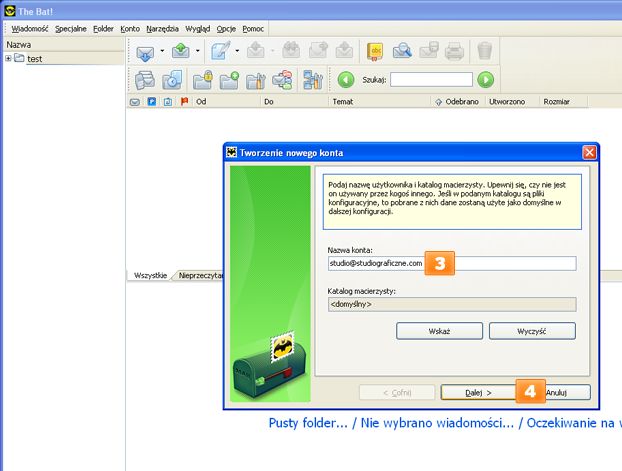Open the get new mail dropdown arrow
The width and height of the screenshot is (622, 471).
click(162, 51)
